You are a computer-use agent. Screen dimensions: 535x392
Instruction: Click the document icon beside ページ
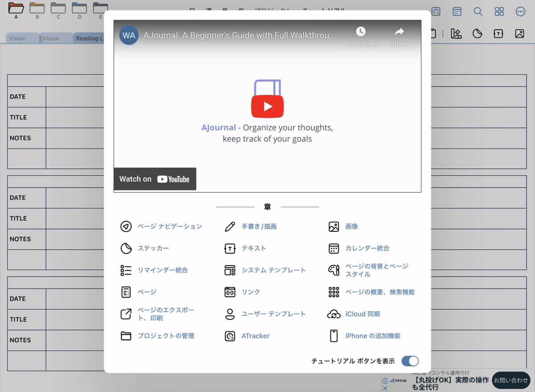(126, 292)
